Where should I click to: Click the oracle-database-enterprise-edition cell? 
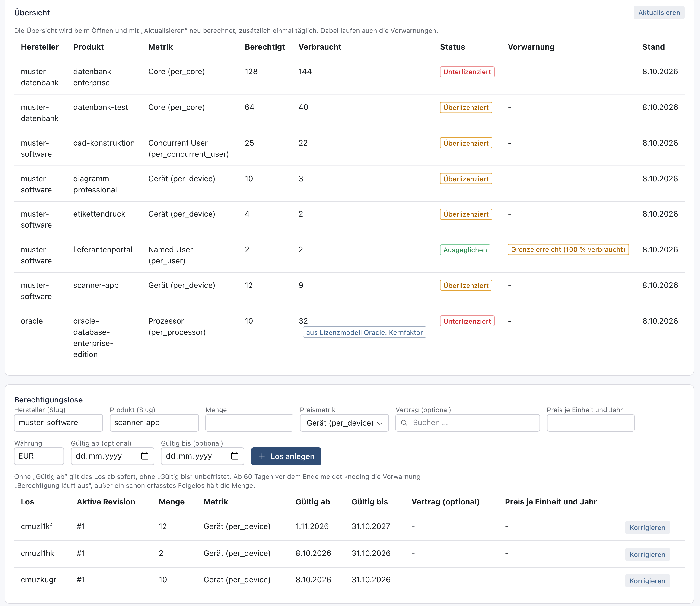(93, 338)
